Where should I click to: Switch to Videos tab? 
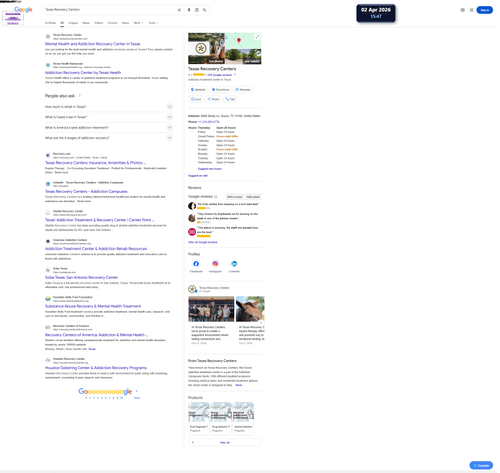[x=98, y=23]
